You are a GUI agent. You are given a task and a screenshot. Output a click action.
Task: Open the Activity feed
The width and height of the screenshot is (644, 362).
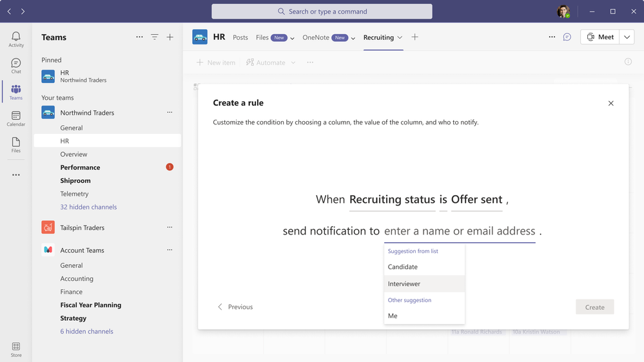point(16,40)
